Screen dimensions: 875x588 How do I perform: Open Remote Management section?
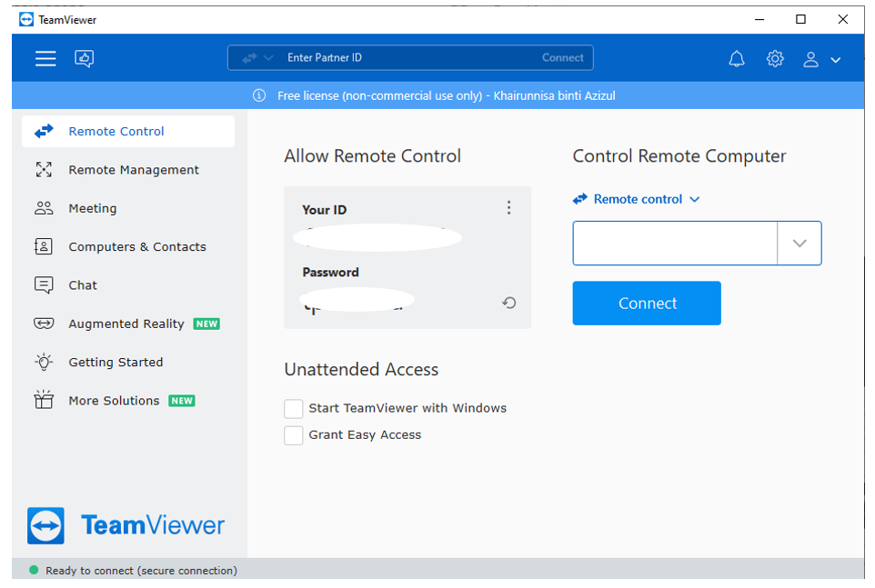click(127, 170)
